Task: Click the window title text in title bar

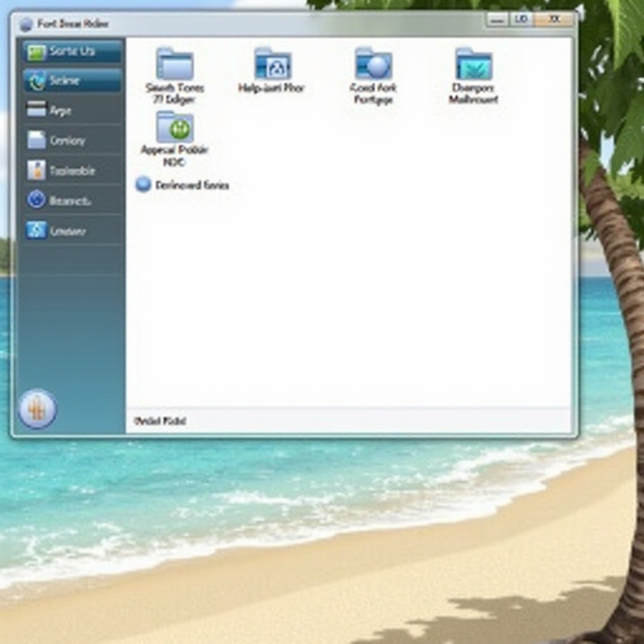Action: pos(73,25)
